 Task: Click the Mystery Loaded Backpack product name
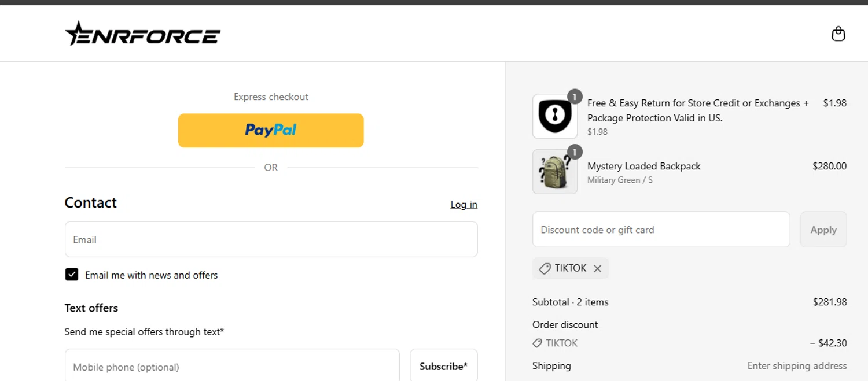coord(644,166)
